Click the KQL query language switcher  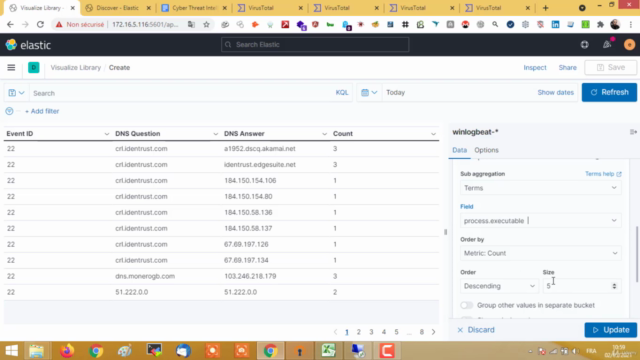342,93
